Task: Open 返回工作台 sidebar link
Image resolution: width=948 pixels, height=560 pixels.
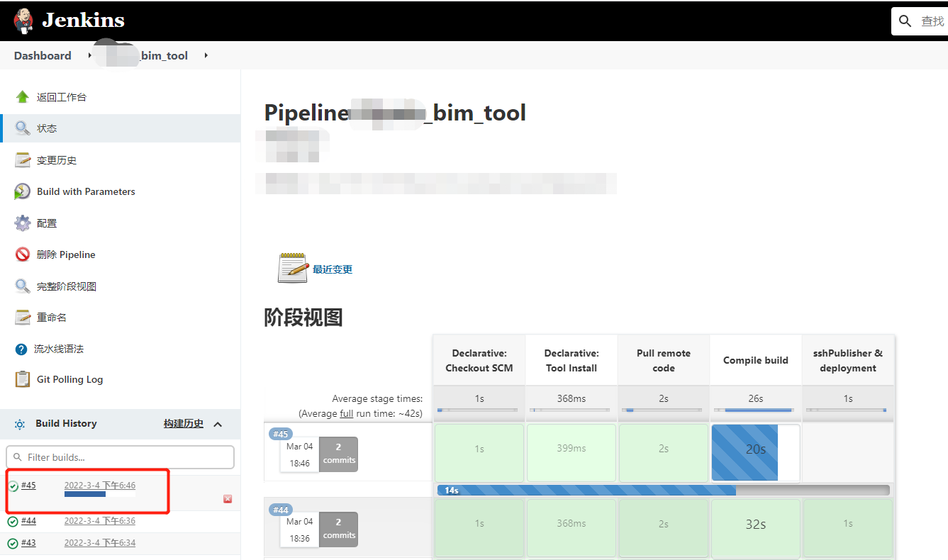Action: tap(62, 97)
